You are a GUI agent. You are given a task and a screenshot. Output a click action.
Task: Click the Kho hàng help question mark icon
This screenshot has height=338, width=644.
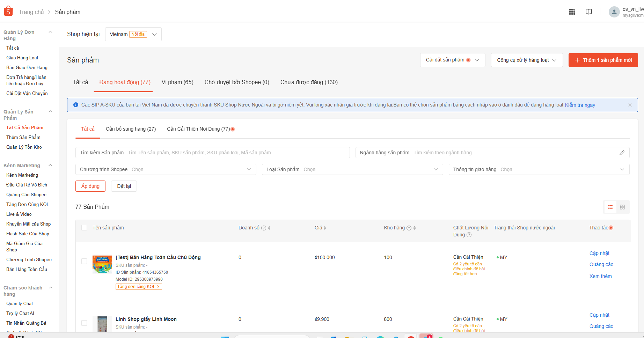[x=408, y=228]
